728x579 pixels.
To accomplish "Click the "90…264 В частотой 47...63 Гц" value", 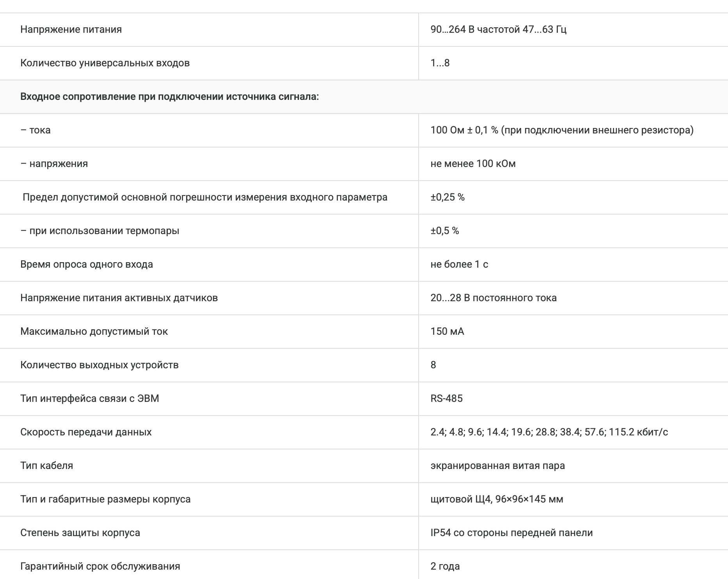I will (498, 30).
